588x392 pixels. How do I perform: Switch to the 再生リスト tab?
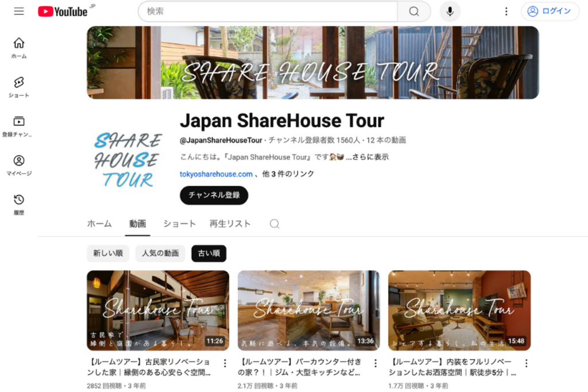[x=230, y=224]
